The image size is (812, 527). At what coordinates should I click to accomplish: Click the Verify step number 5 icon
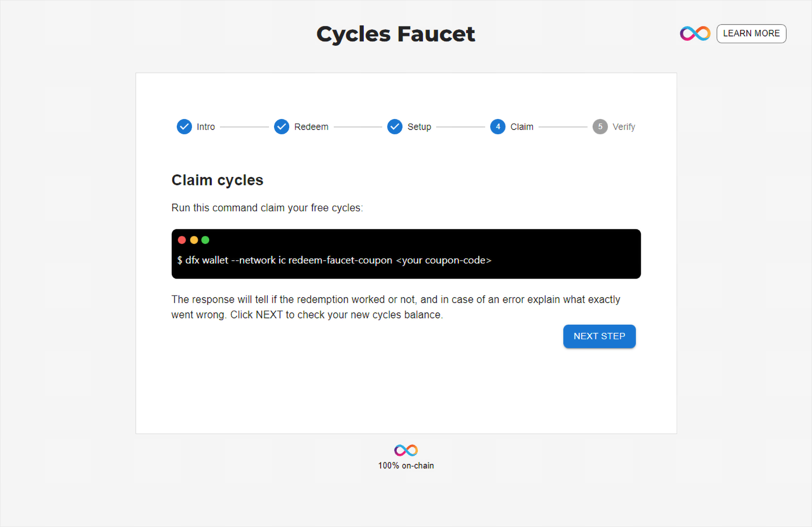tap(600, 126)
